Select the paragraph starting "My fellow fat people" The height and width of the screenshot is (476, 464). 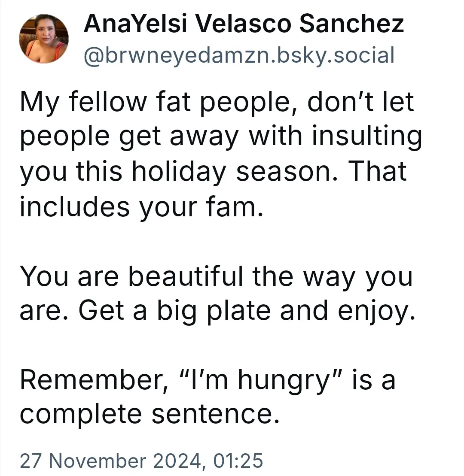[x=221, y=154]
